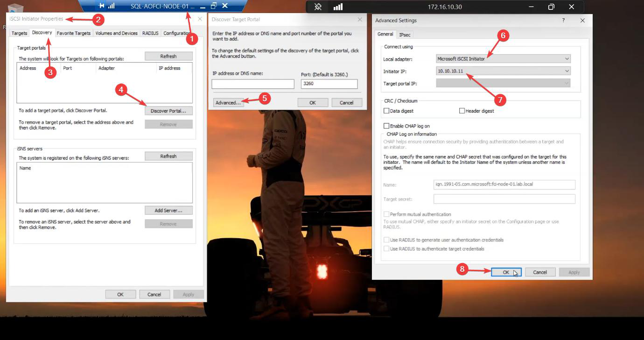Go to Volumes and Devices tab
The image size is (644, 340).
(117, 34)
